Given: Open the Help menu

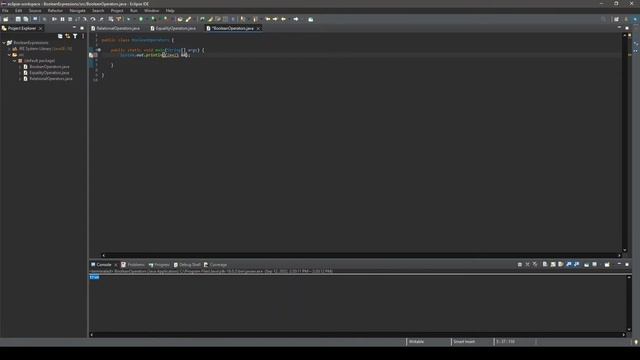Looking at the screenshot, I should [x=170, y=11].
